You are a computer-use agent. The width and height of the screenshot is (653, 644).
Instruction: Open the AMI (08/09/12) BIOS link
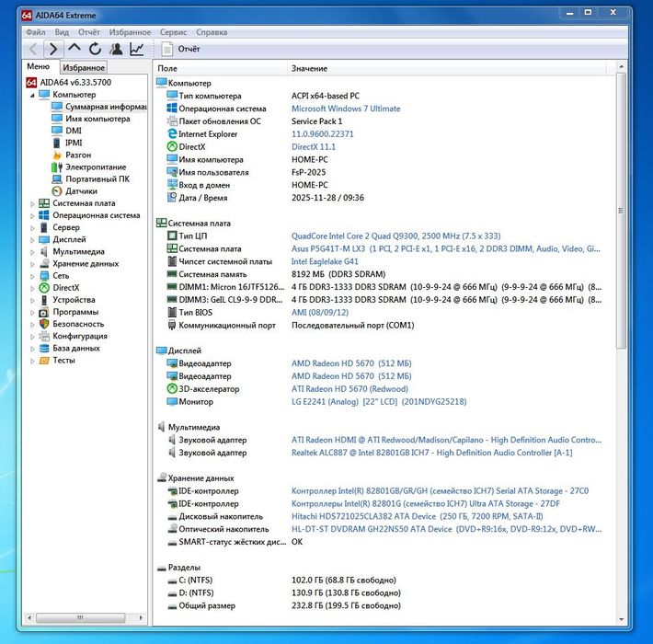point(320,313)
